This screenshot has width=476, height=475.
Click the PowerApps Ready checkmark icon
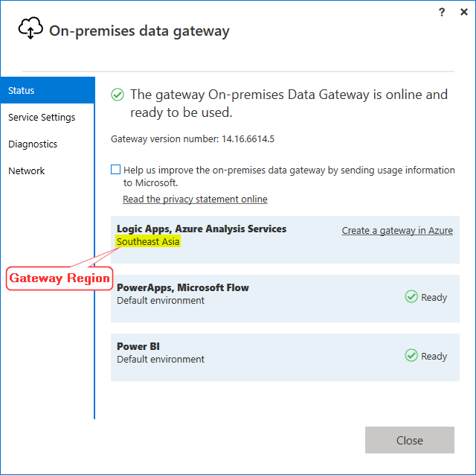click(411, 296)
